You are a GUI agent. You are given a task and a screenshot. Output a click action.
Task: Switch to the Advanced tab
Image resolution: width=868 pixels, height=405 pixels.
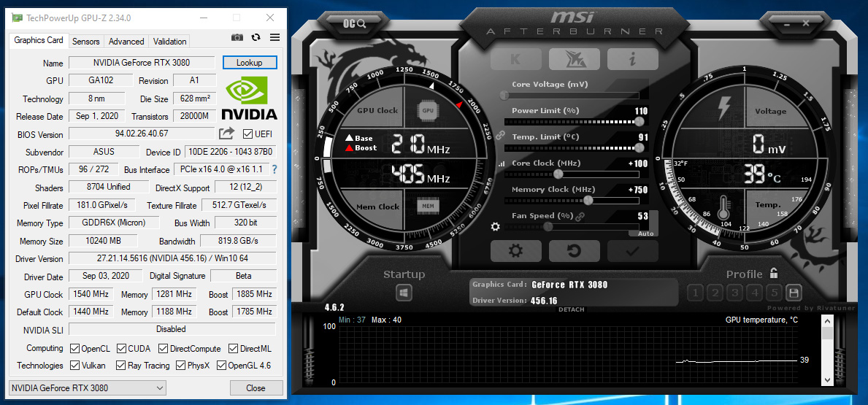tap(126, 42)
